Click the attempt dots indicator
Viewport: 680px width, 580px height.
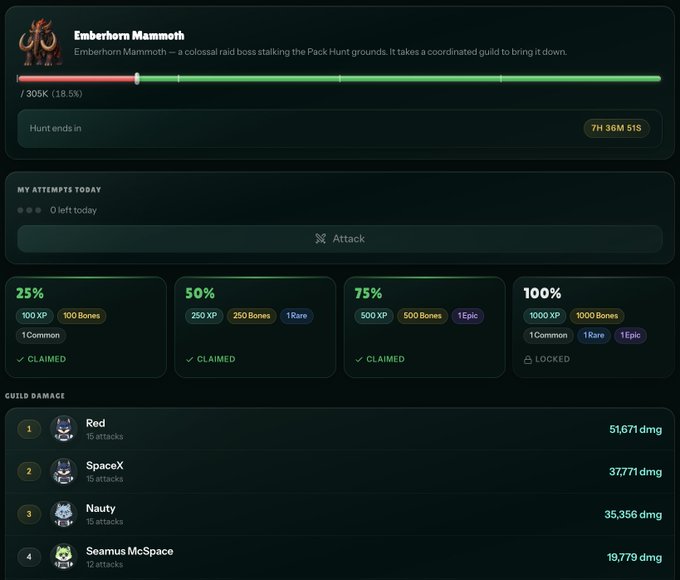click(29, 210)
